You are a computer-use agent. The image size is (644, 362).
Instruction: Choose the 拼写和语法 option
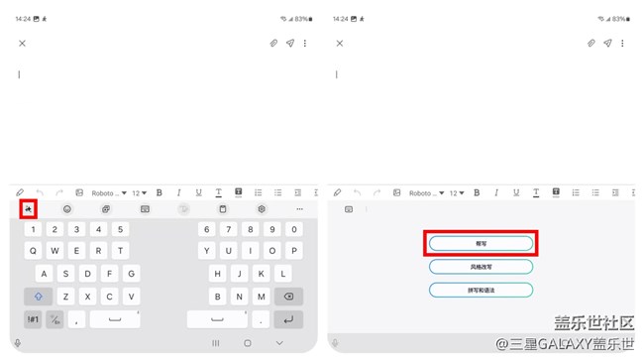click(x=481, y=290)
